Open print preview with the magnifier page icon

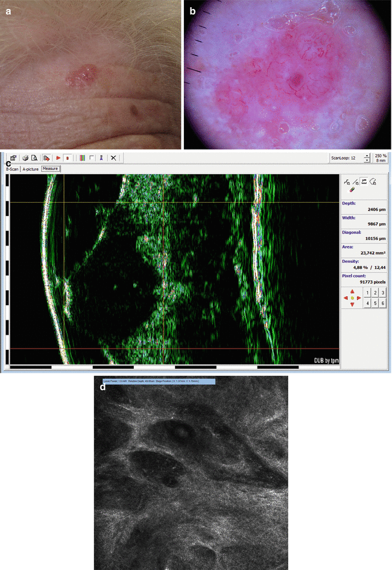(x=34, y=158)
